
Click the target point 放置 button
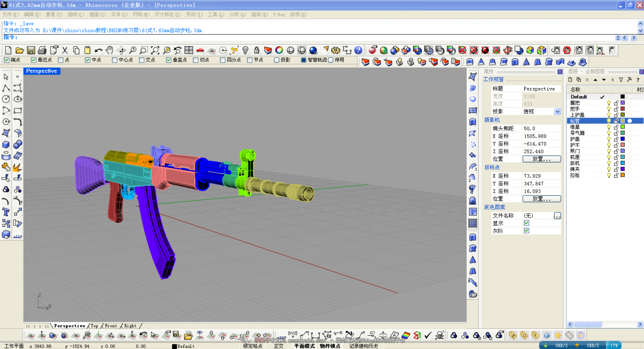(541, 199)
